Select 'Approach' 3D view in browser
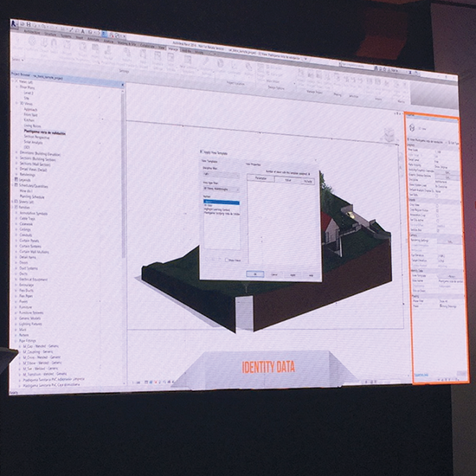 tap(30, 109)
